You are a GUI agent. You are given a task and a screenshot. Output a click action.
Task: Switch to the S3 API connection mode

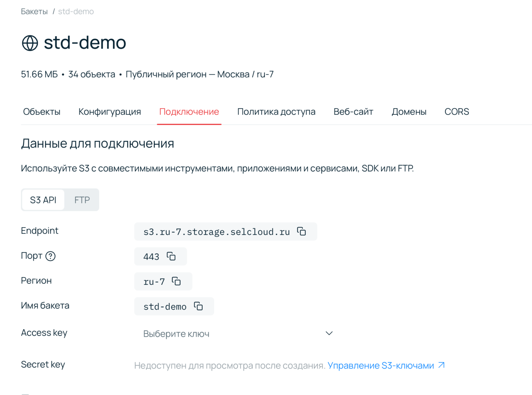coord(43,200)
